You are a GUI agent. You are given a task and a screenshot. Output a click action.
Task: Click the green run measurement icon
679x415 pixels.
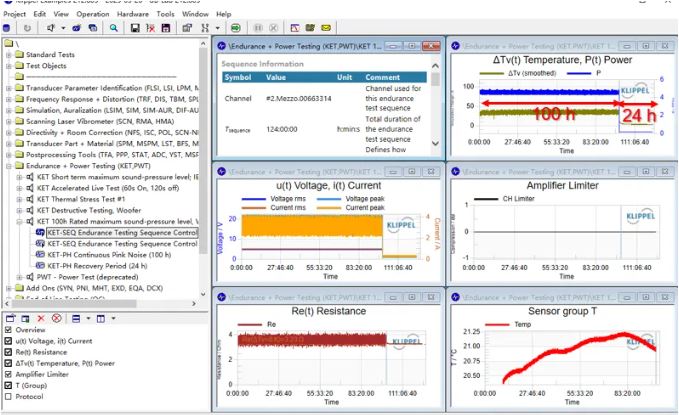pos(236,28)
